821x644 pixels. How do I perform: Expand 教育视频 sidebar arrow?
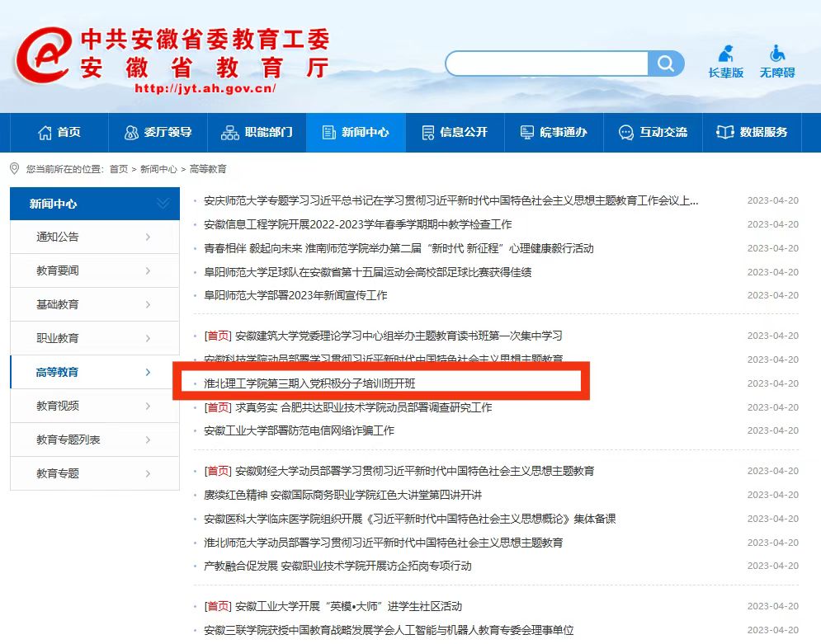[148, 407]
